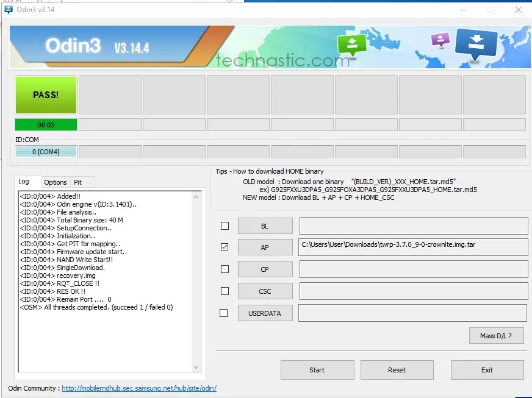
Task: Click the USERDATA file button
Action: (265, 313)
